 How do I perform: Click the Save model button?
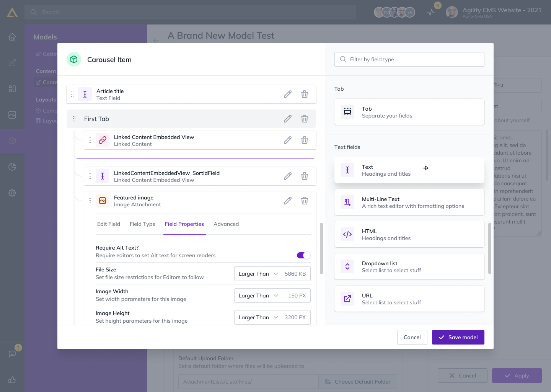point(458,337)
